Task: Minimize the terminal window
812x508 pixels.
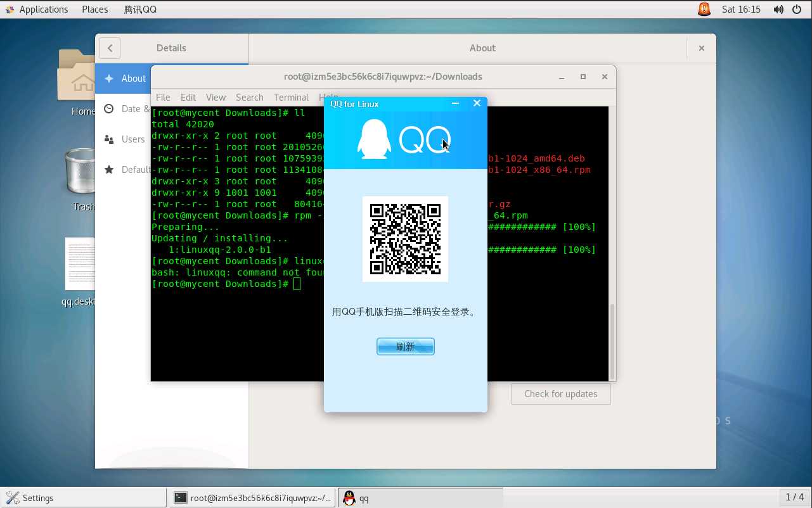Action: (562, 77)
